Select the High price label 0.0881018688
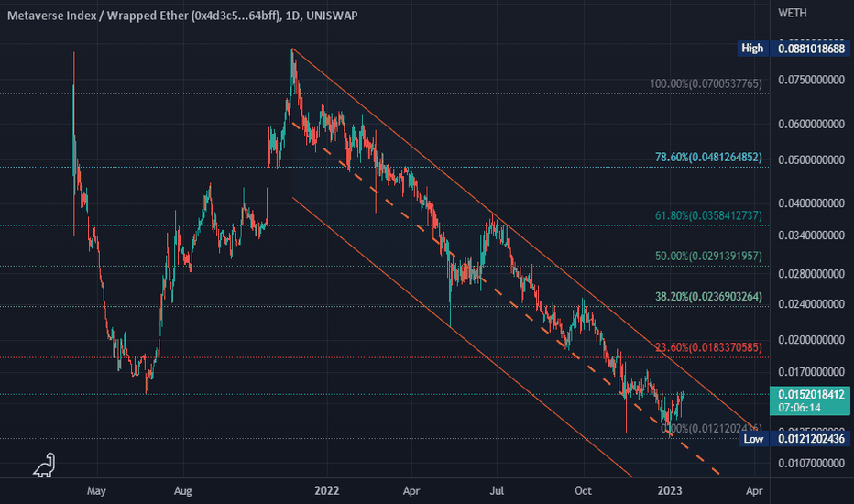This screenshot has width=854, height=504. (x=811, y=49)
